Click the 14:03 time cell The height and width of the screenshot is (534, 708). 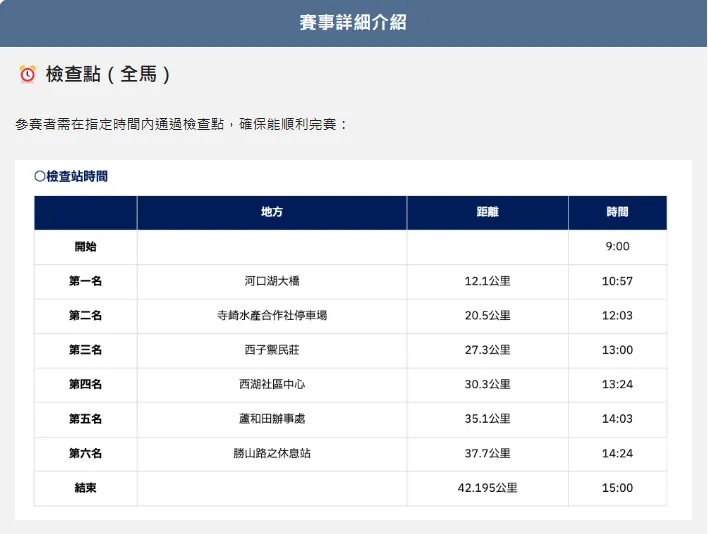[617, 419]
